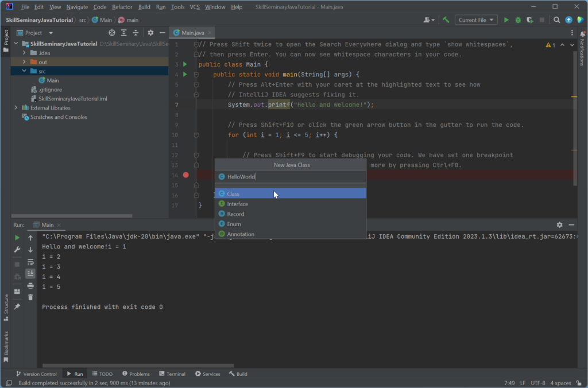Select Interface in New Java Class popup
Image resolution: width=588 pixels, height=388 pixels.
click(291, 204)
